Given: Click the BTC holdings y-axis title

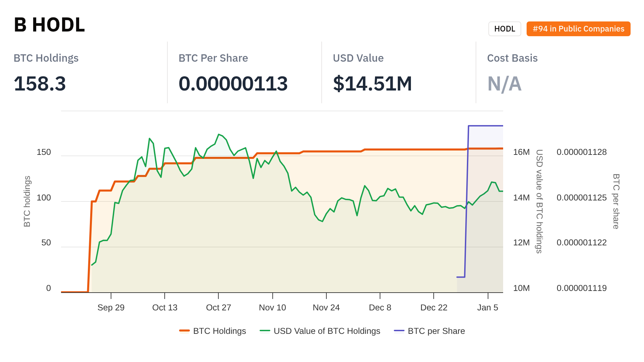Looking at the screenshot, I should tap(27, 201).
